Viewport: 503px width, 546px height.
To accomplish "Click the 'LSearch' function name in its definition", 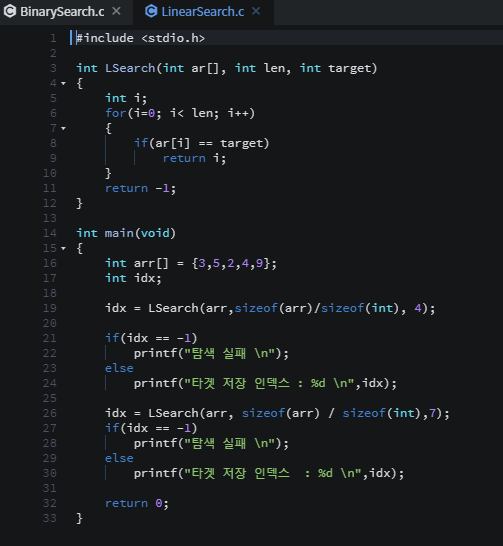I will (x=130, y=68).
